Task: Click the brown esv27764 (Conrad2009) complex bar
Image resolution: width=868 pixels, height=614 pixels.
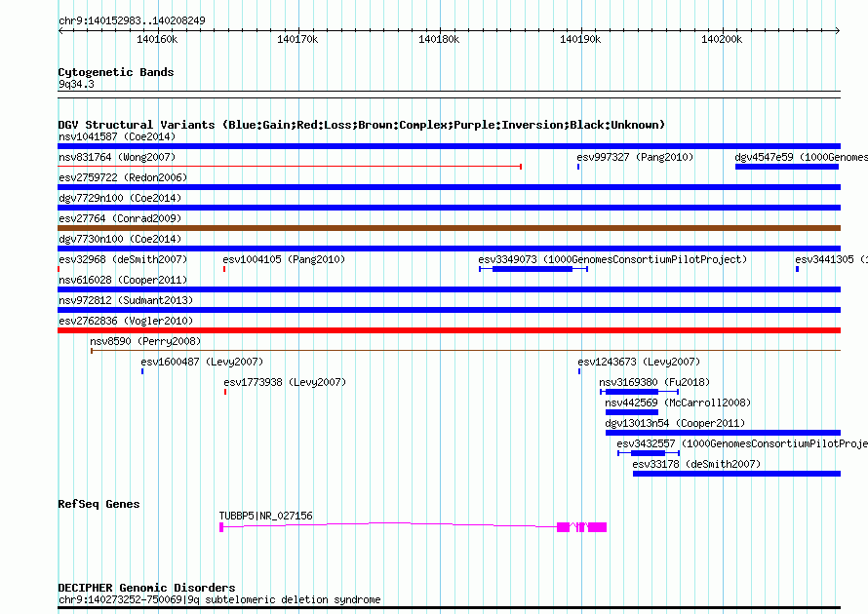Action: pos(449,228)
